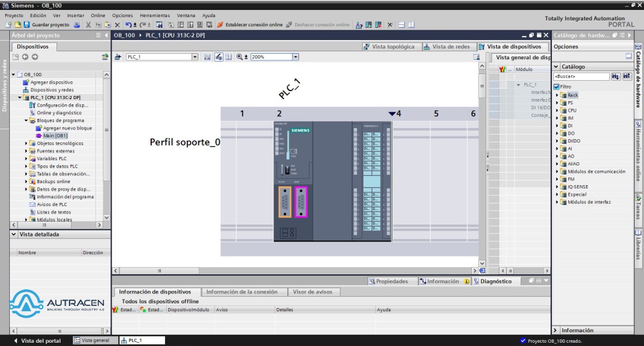Open the Insertar menu
The height and width of the screenshot is (346, 644).
pos(76,15)
